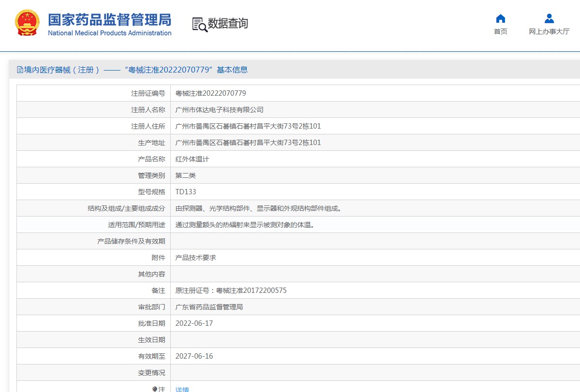This screenshot has height=392, width=580.
Task: Click the 注册人名称 row label
Action: (148, 110)
